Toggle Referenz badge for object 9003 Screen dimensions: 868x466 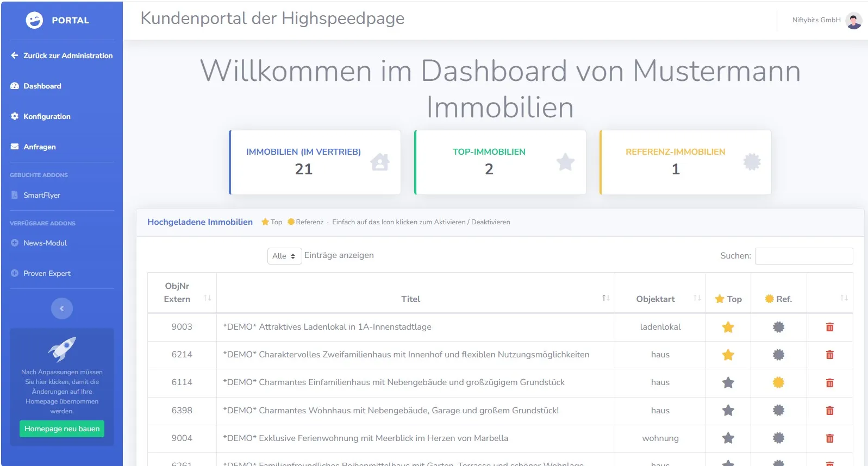(x=779, y=327)
